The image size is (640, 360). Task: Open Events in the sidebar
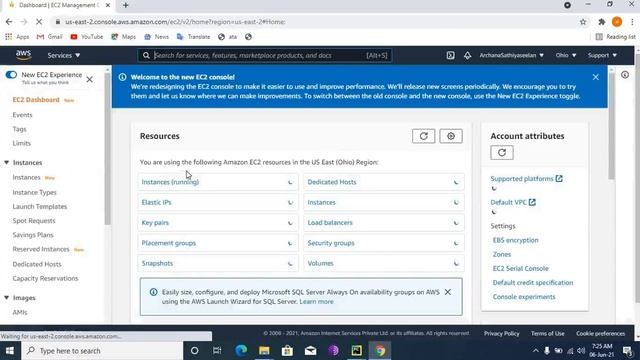(x=22, y=115)
